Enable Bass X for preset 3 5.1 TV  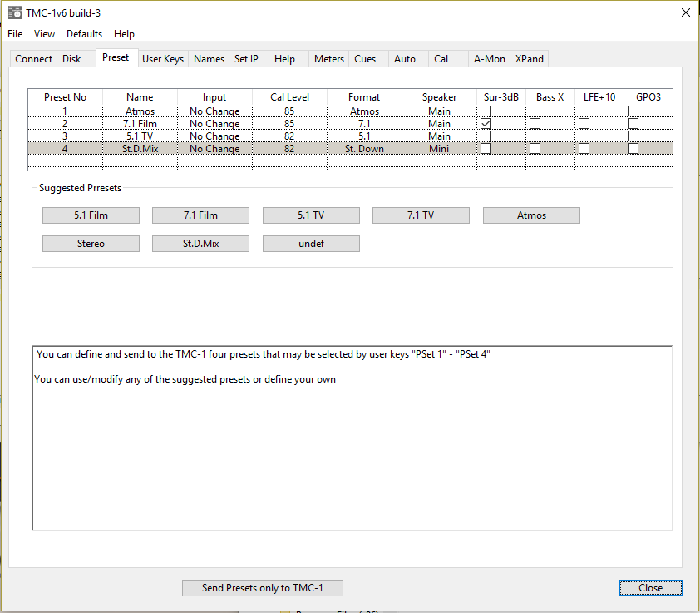[x=535, y=136]
